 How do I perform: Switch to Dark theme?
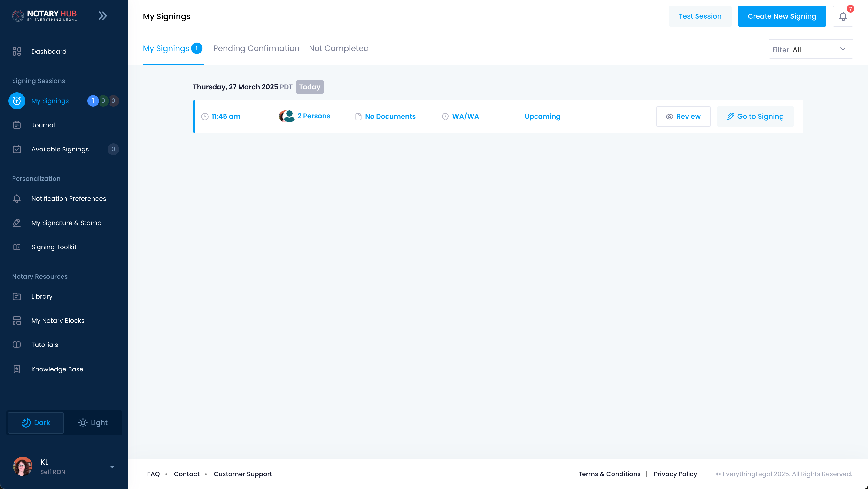pos(36,423)
